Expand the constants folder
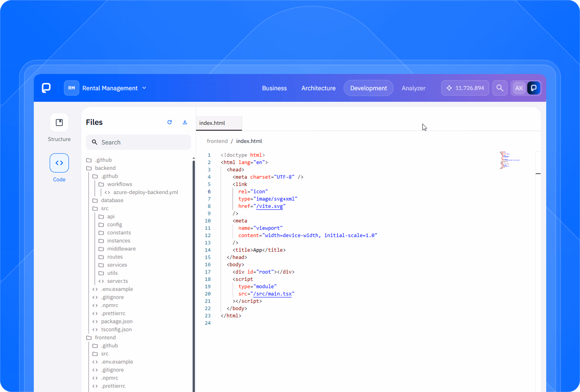580x392 pixels. [x=115, y=233]
